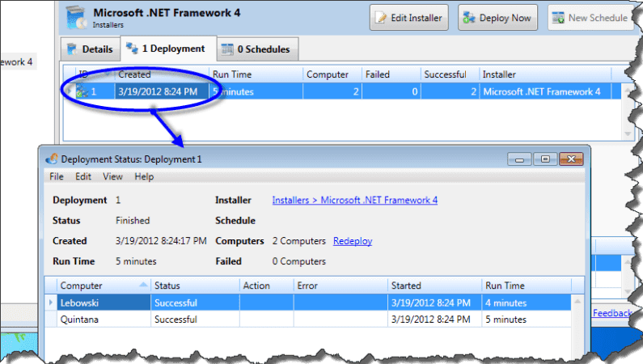Click the Deploy Now button
Viewport: 643px width, 364px height.
(x=497, y=18)
